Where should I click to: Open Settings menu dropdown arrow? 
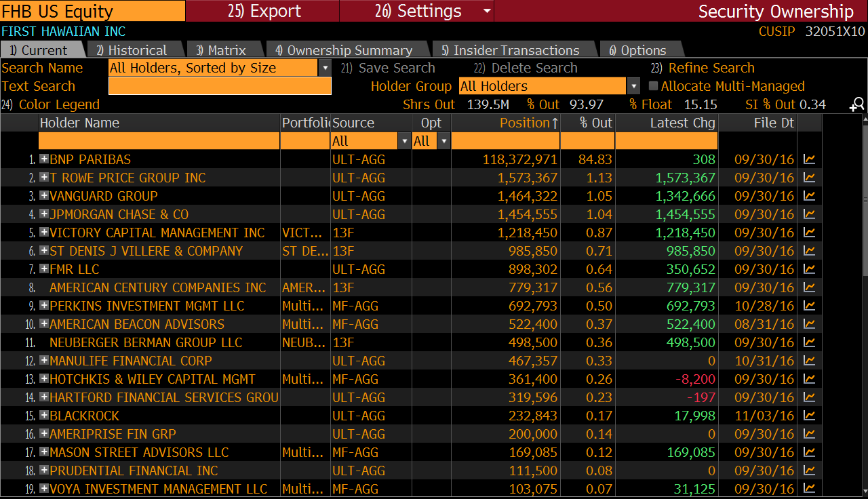point(487,11)
